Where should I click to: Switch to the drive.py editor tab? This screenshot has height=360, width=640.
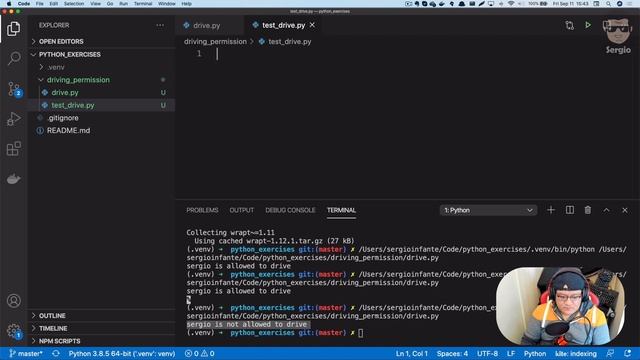[x=210, y=25]
